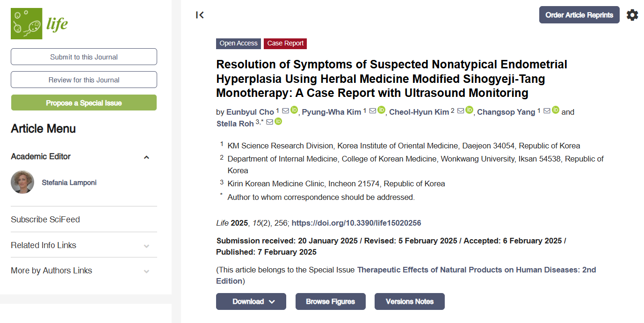Open the Download dropdown

click(251, 301)
